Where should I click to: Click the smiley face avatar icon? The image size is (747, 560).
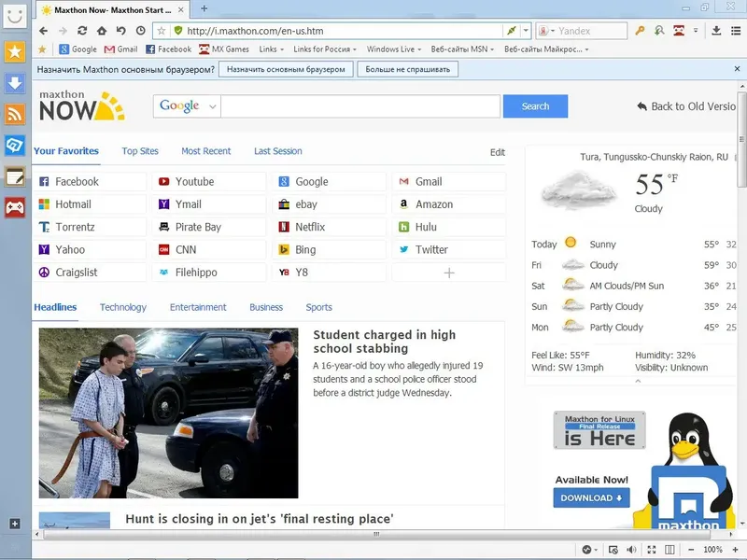pyautogui.click(x=15, y=16)
